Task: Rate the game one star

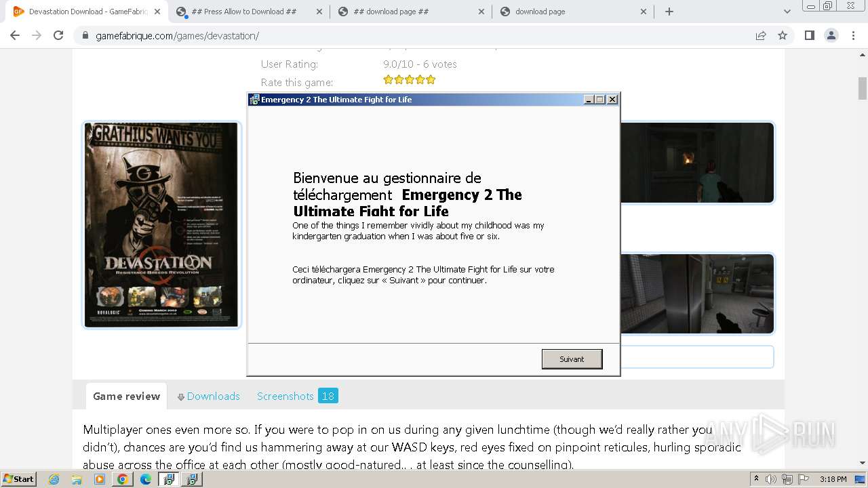Action: [x=388, y=80]
